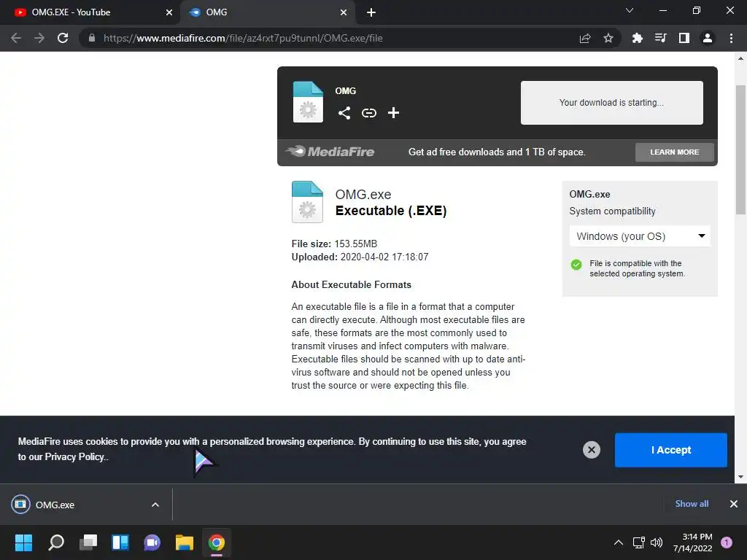
Task: Open taskbar Search
Action: coord(56,542)
